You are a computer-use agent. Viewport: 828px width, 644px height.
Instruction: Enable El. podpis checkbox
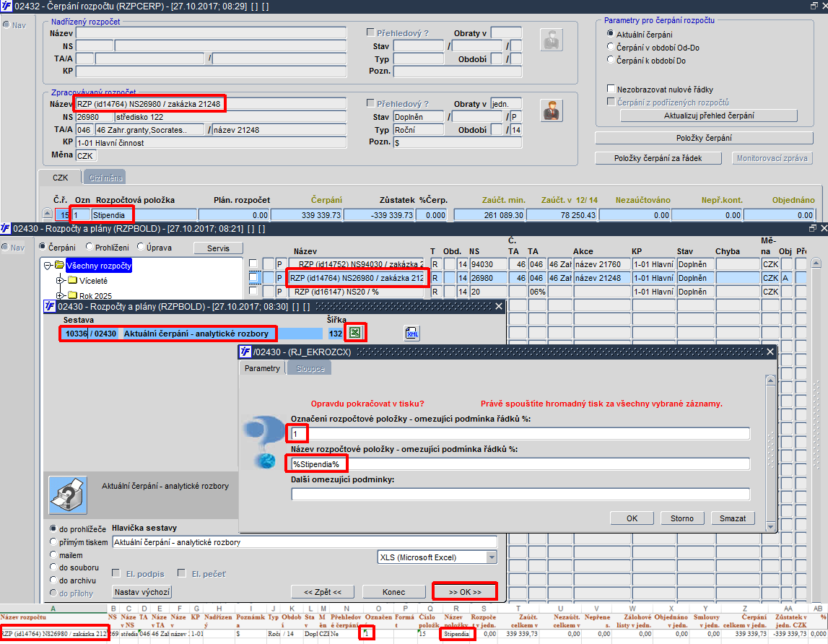(116, 573)
